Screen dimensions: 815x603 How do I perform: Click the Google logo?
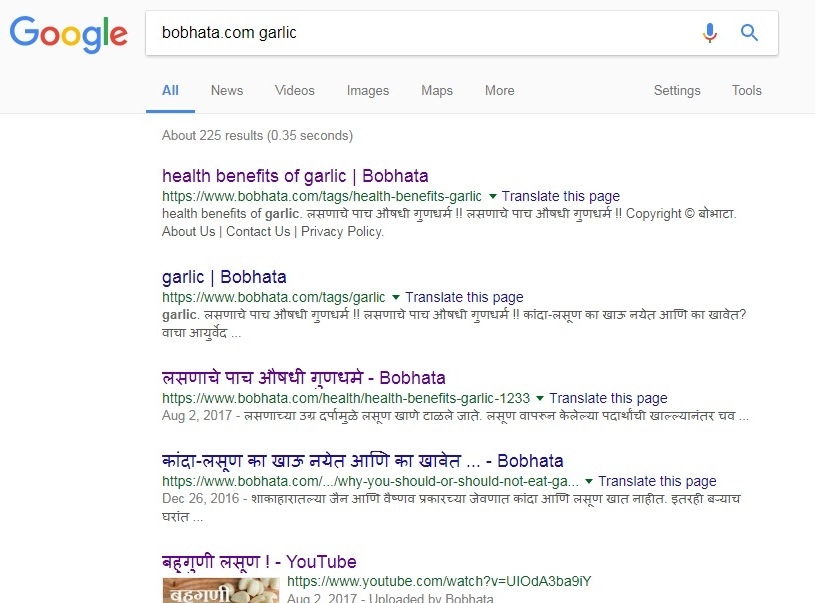click(69, 34)
